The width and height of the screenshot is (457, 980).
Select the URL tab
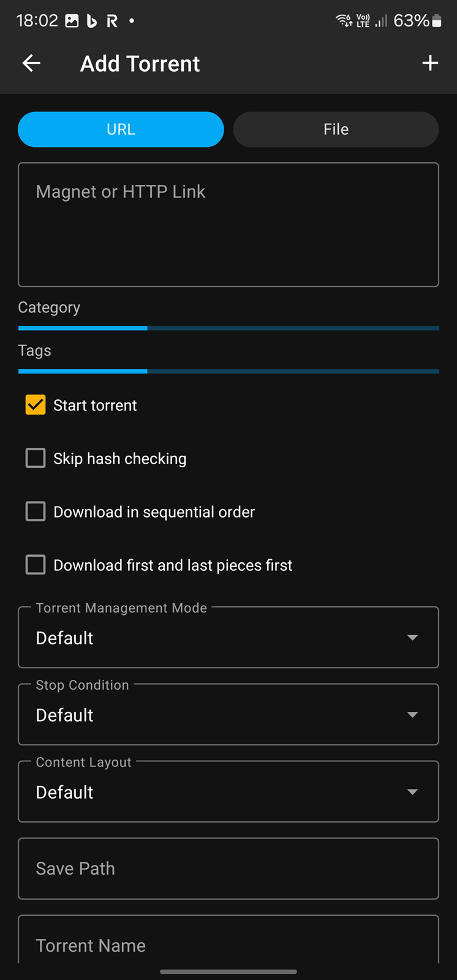(x=121, y=129)
